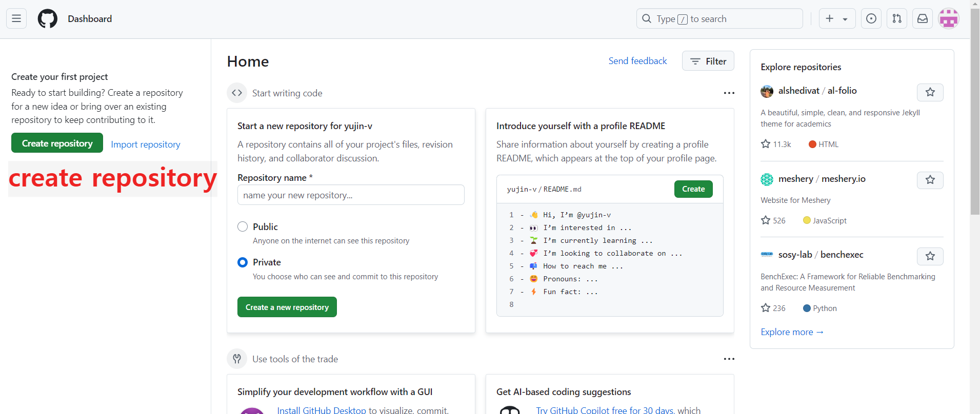Click README line 'Fun fact: ...'
This screenshot has height=414, width=980.
tap(570, 292)
